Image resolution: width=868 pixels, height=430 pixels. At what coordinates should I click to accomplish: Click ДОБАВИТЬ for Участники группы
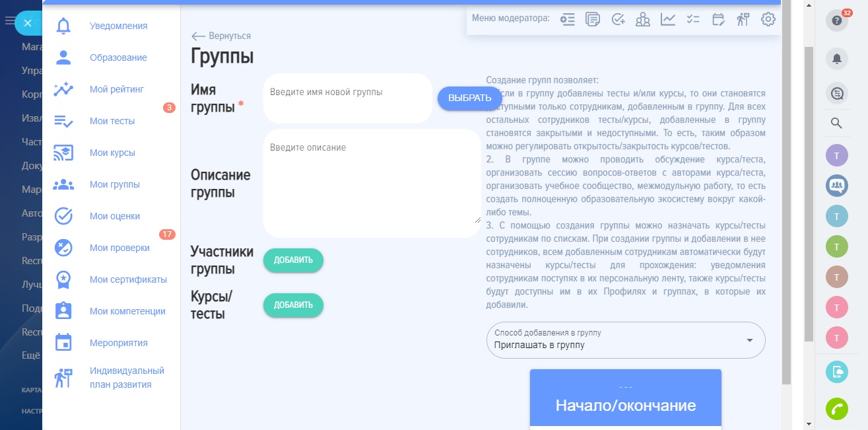tap(293, 260)
